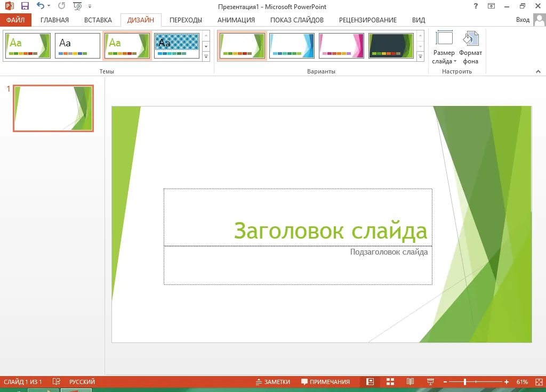Image resolution: width=546 pixels, height=392 pixels.
Task: Expand the full themes gallery
Action: [206, 56]
